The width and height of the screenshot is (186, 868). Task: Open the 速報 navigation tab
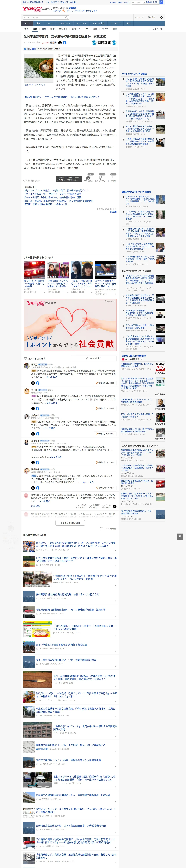pos(38,23)
